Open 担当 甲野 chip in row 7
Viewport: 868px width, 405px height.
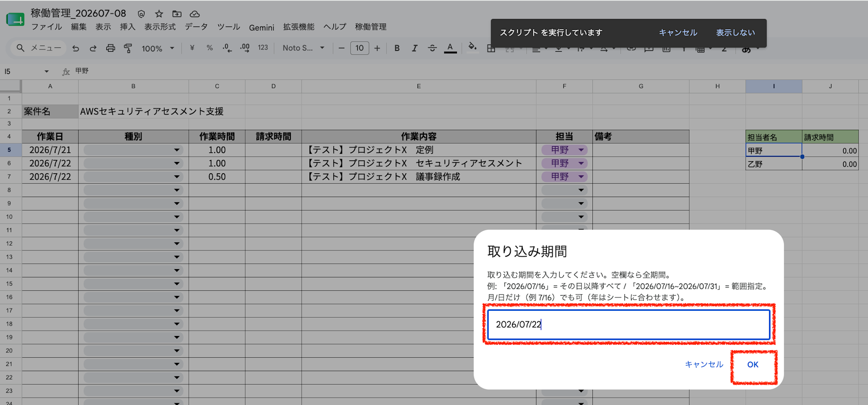pyautogui.click(x=564, y=177)
